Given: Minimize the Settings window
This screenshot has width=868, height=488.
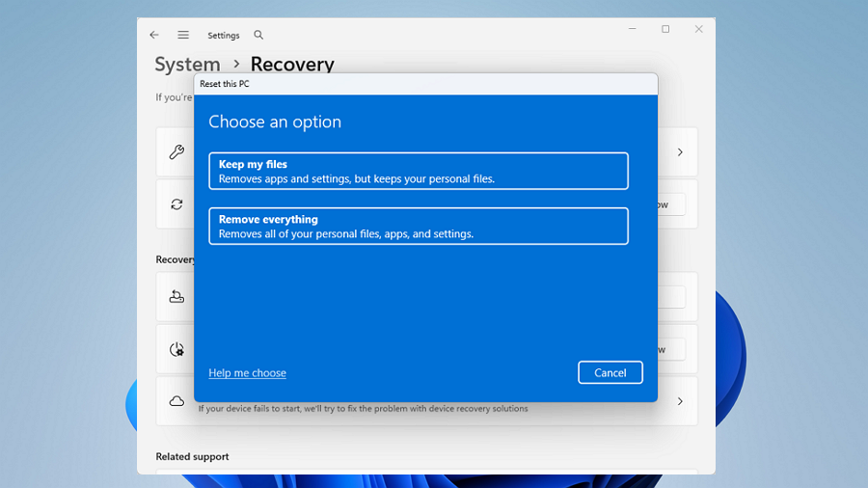Looking at the screenshot, I should pyautogui.click(x=630, y=30).
